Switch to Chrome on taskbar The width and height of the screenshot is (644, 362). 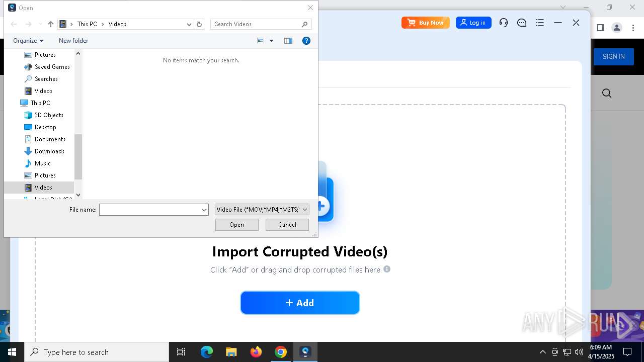pos(281,352)
